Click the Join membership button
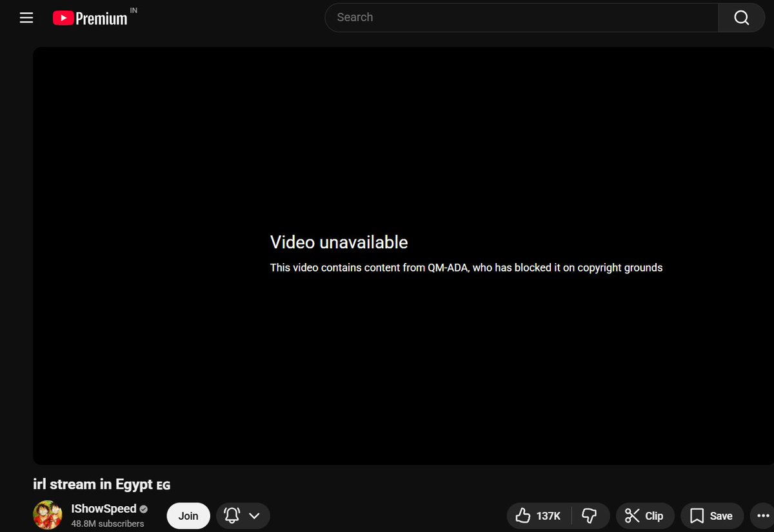 click(188, 516)
